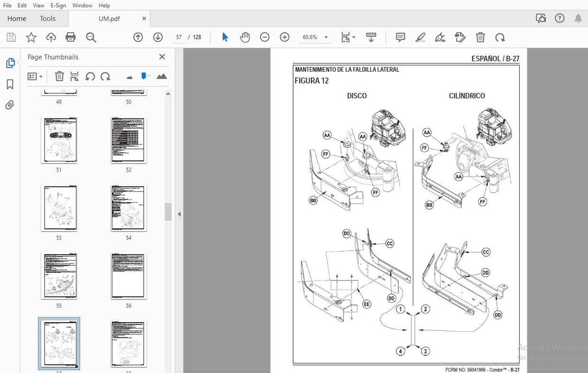This screenshot has height=373, width=588.
Task: Enable reading scroll mode in toolbar
Action: click(371, 37)
